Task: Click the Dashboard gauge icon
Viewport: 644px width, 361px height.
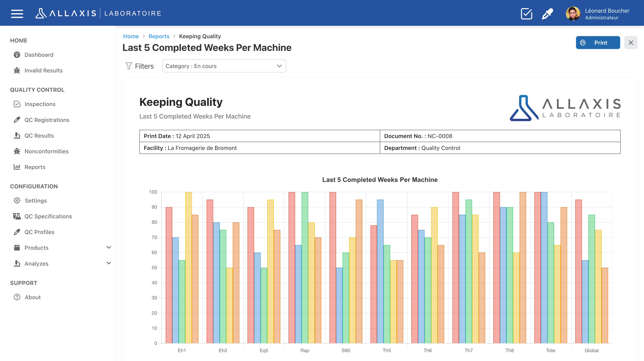Action: click(17, 55)
